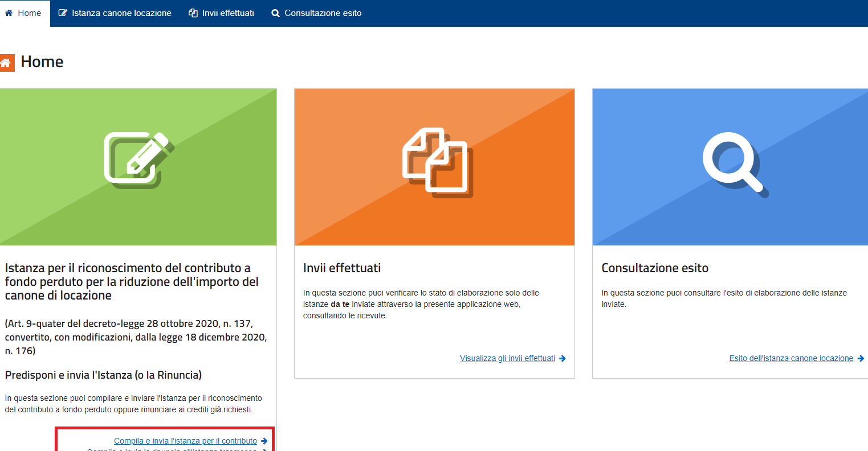
Task: Open Consultazione esito in top navigation
Action: 316,13
